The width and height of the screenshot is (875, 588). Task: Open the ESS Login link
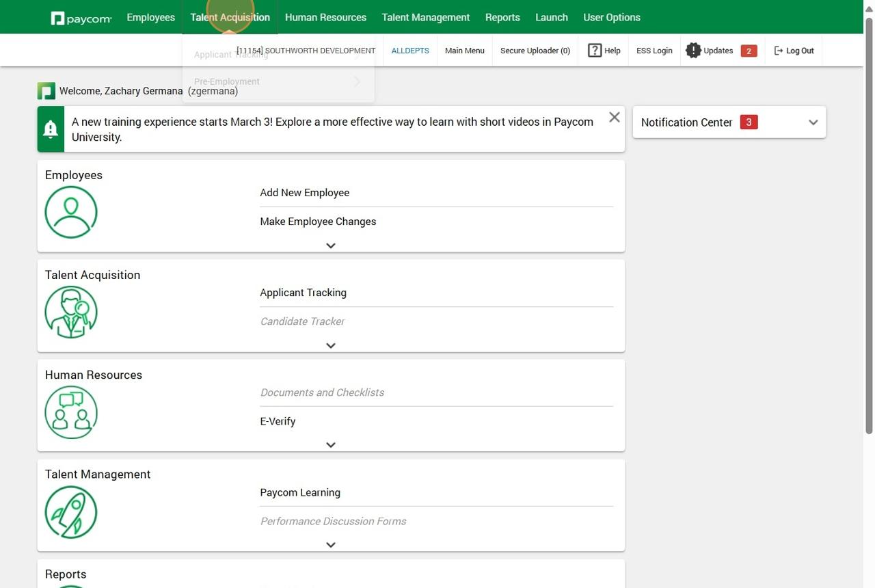[x=654, y=51]
